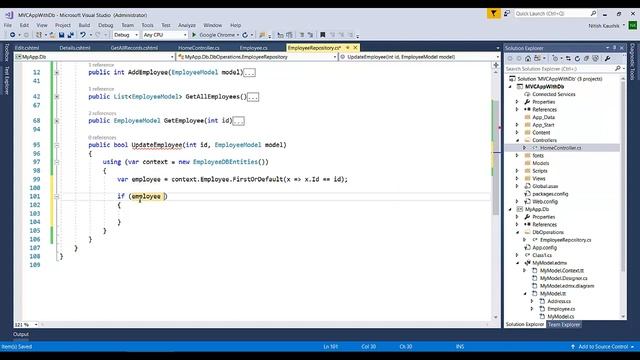
Task: Click the 1 reference CodeLens above AddEmployee
Action: click(101, 65)
